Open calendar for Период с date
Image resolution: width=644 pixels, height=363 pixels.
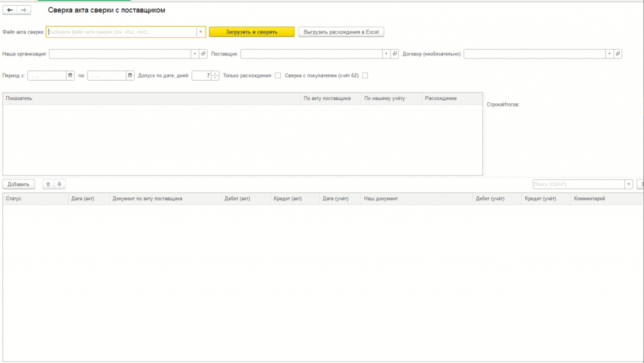point(70,75)
